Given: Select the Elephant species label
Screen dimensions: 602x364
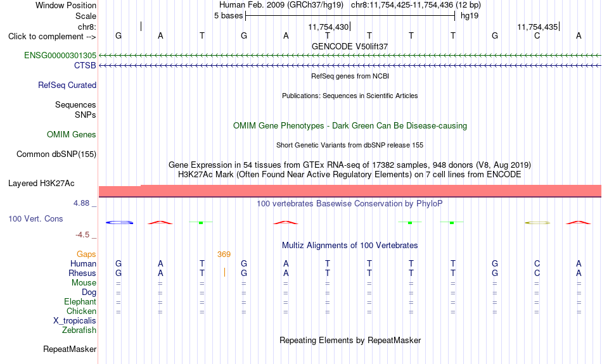Looking at the screenshot, I should [x=80, y=302].
